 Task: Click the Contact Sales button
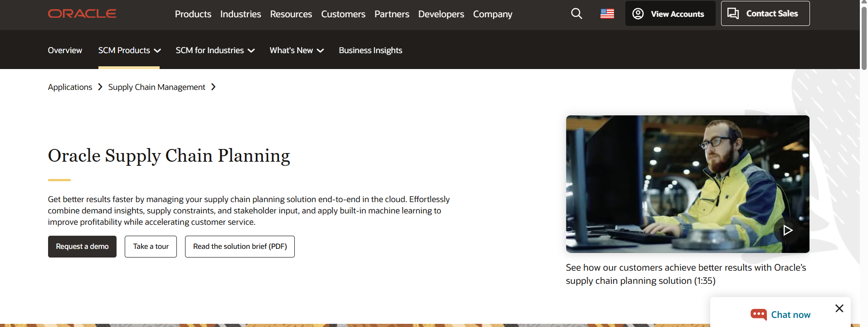coord(765,14)
